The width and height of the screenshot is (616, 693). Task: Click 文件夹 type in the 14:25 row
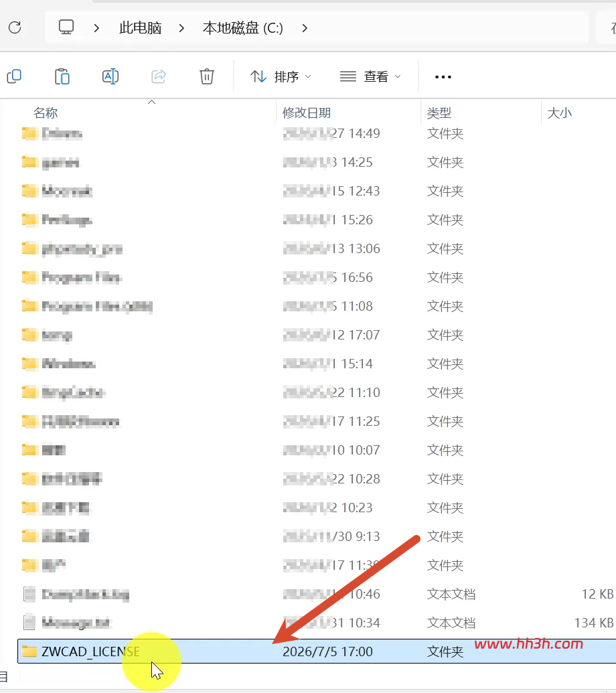pyautogui.click(x=445, y=162)
